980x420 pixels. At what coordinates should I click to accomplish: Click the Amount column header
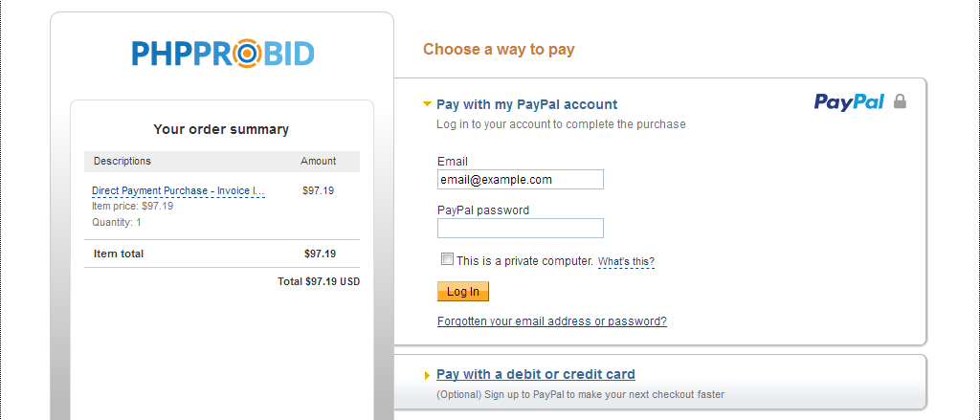[x=318, y=161]
